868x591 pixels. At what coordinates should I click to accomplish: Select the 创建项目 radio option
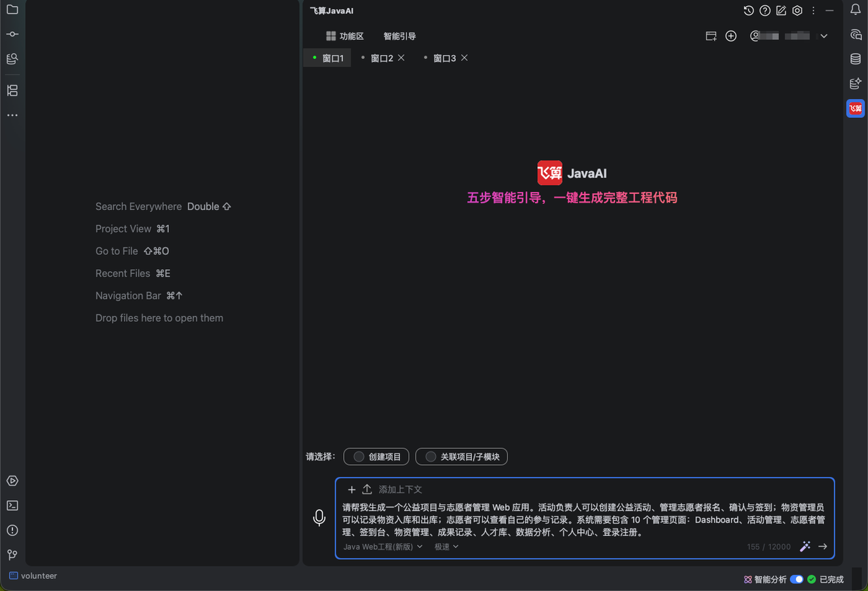coord(376,457)
